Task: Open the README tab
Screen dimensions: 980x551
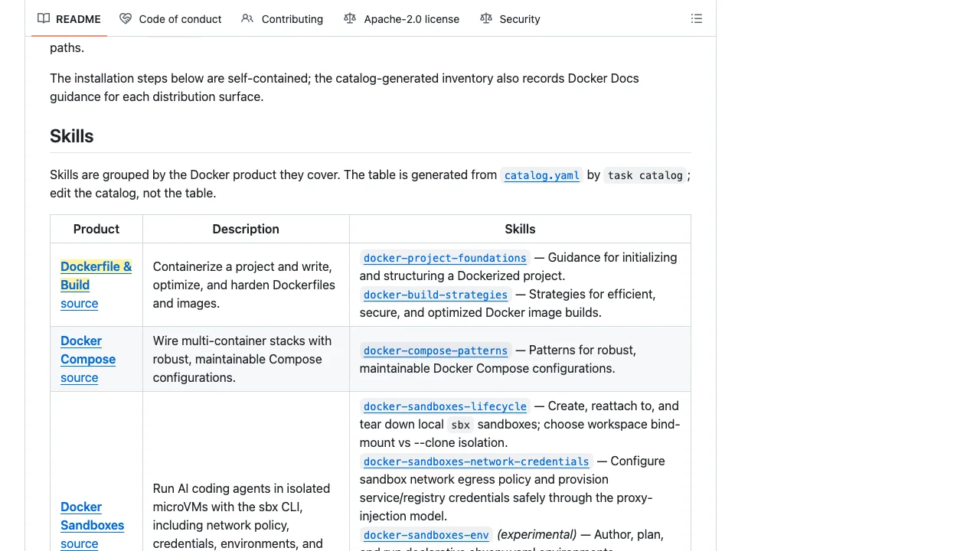Action: 69,18
